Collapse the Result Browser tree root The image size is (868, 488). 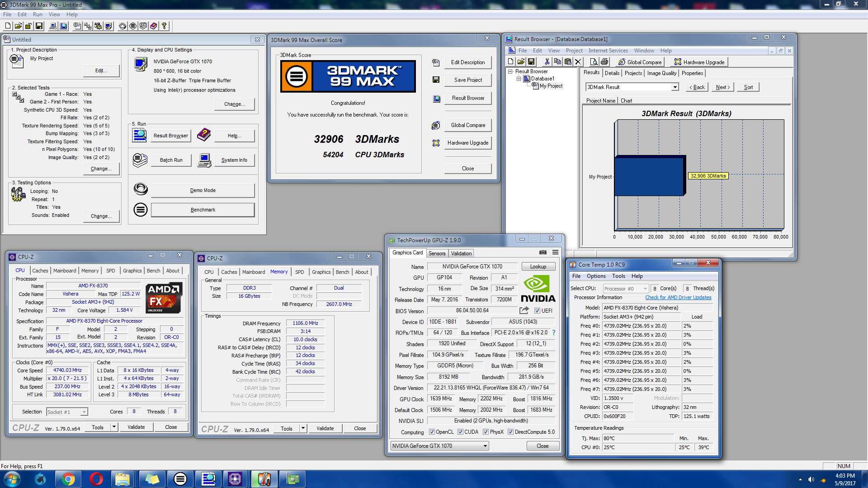pos(510,71)
